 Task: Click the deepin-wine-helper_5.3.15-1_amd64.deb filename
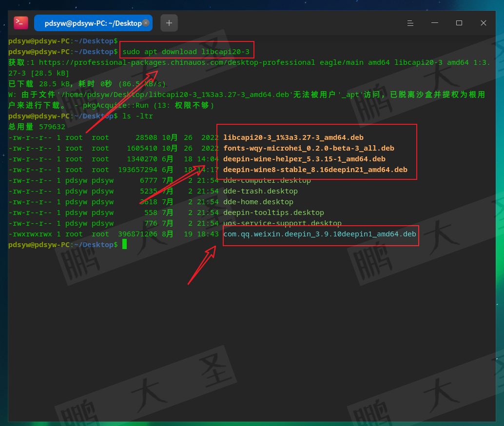click(x=304, y=159)
